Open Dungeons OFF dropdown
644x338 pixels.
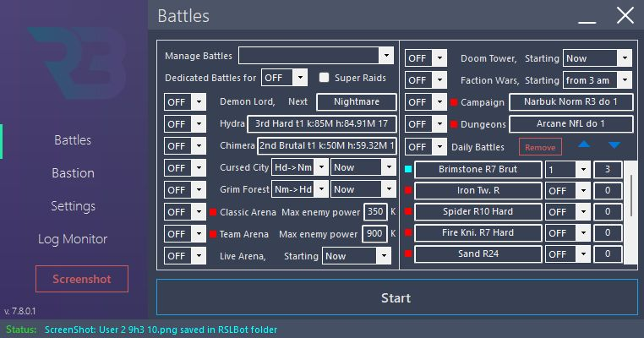[x=426, y=124]
